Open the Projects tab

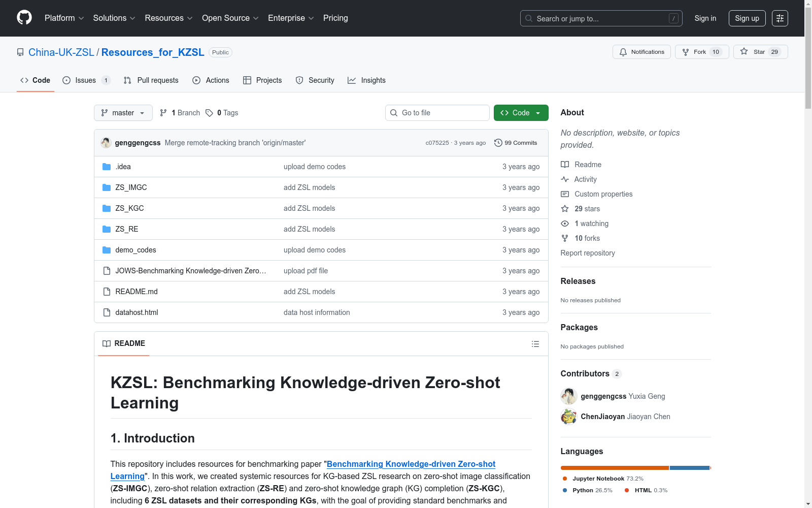(x=262, y=80)
